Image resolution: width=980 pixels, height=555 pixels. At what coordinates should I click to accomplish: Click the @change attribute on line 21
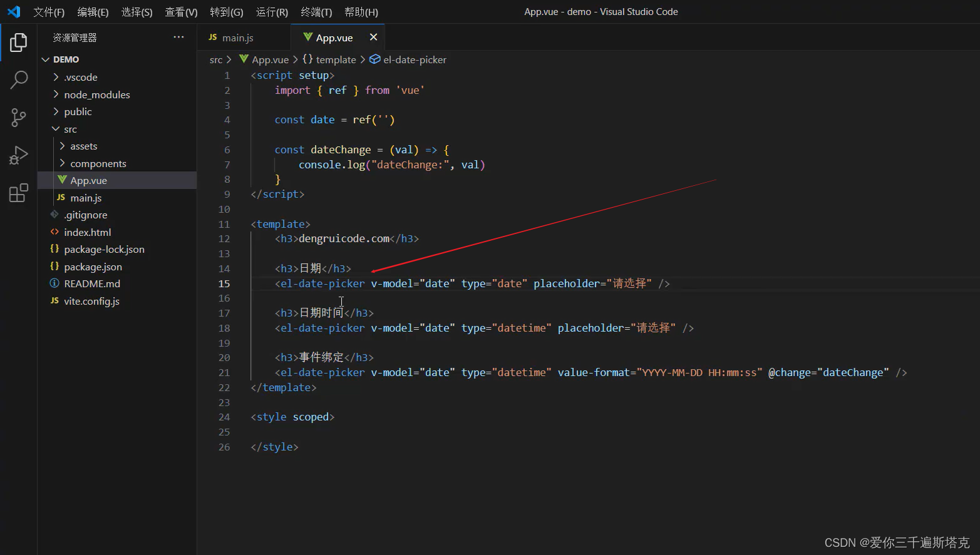point(790,372)
